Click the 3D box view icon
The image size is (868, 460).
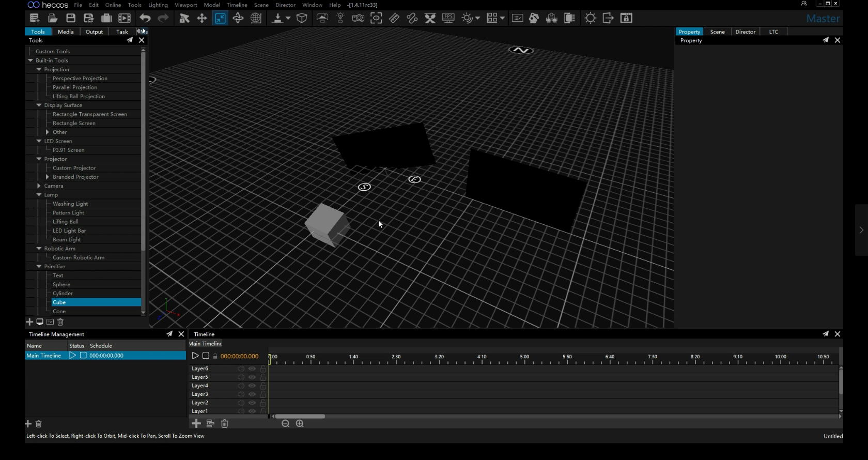[x=302, y=18]
